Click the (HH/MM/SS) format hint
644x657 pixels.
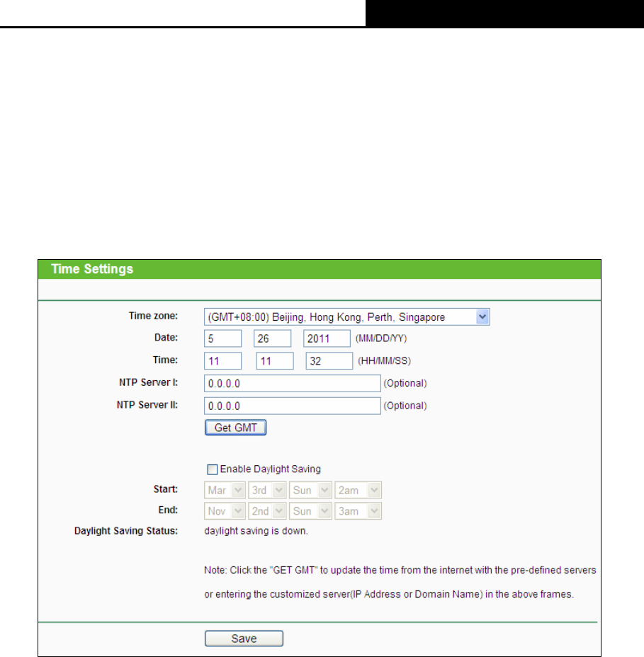[385, 361]
